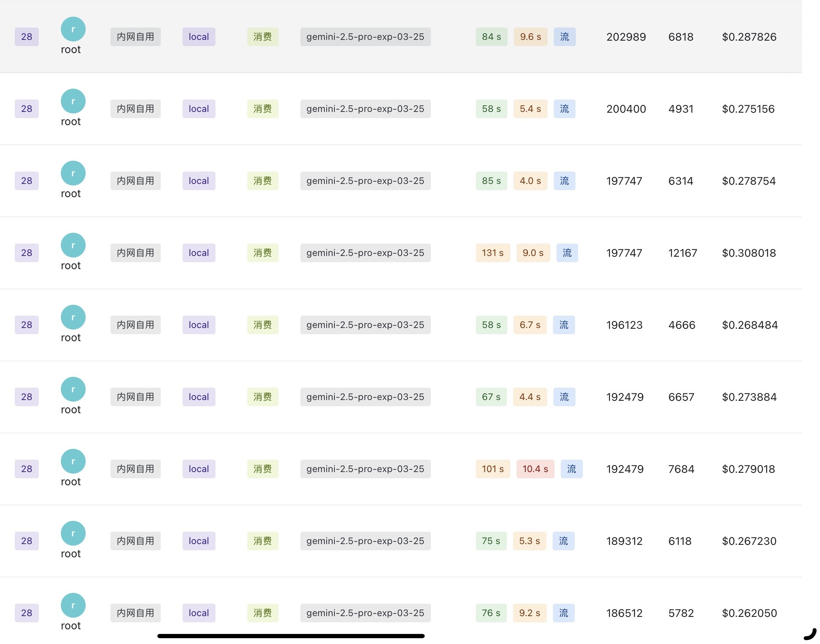Screen dimensions: 820x644
Task: Click the 131 s duration tag
Action: pyautogui.click(x=493, y=253)
